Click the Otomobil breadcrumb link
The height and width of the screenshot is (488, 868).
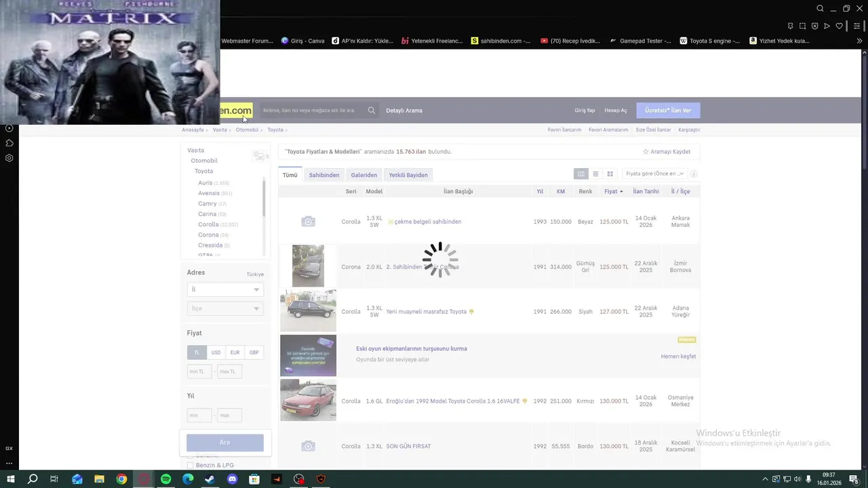click(247, 129)
